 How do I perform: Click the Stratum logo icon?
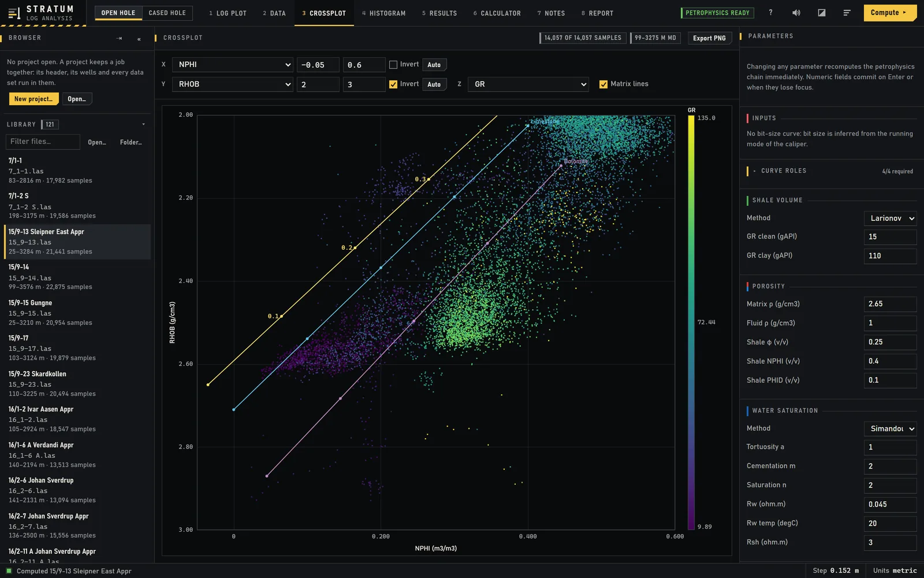click(14, 13)
